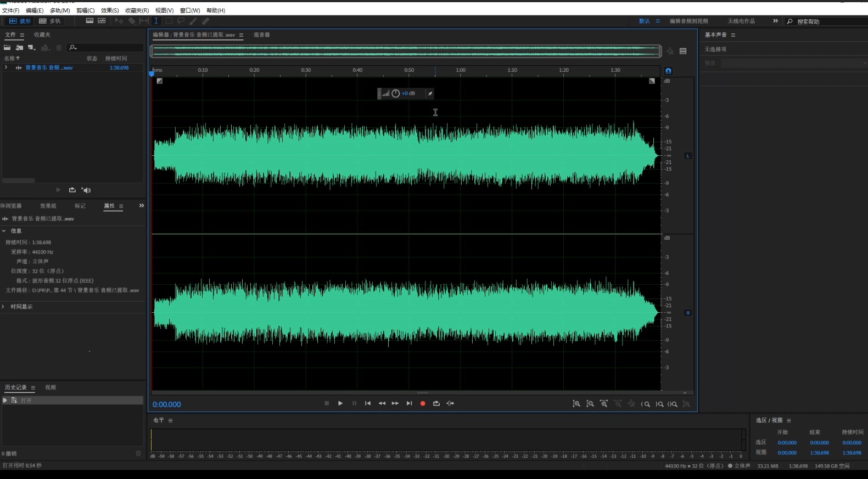Toggle the right channel R button
This screenshot has width=868, height=479.
[687, 313]
